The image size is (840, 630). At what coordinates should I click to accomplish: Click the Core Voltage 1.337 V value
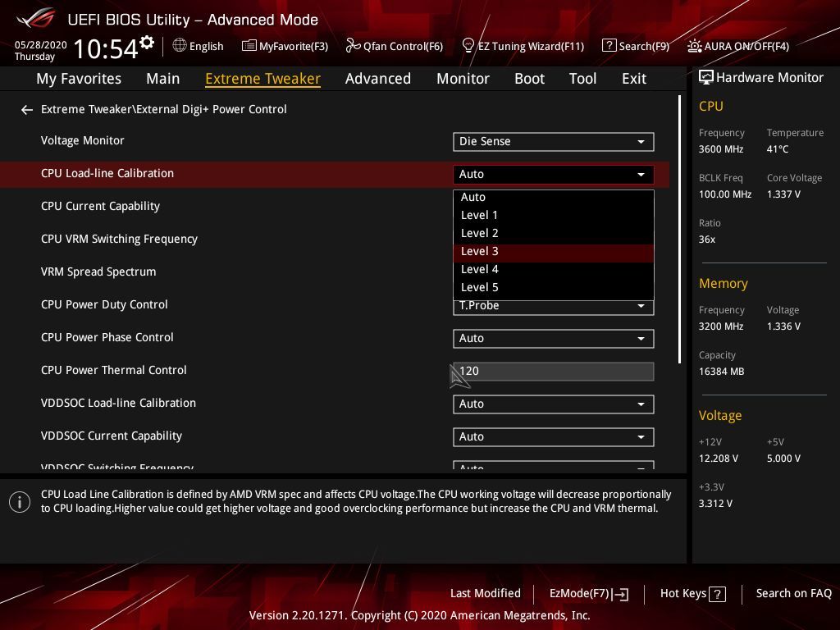point(783,194)
